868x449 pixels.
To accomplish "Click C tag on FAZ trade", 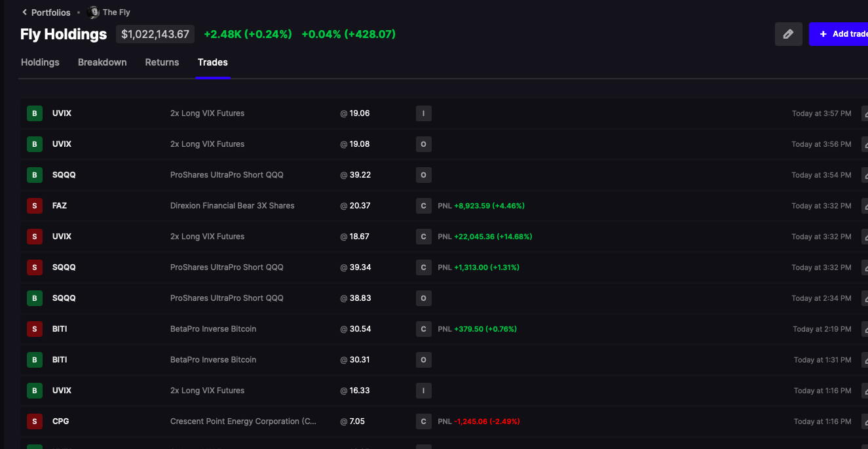I will [x=424, y=206].
